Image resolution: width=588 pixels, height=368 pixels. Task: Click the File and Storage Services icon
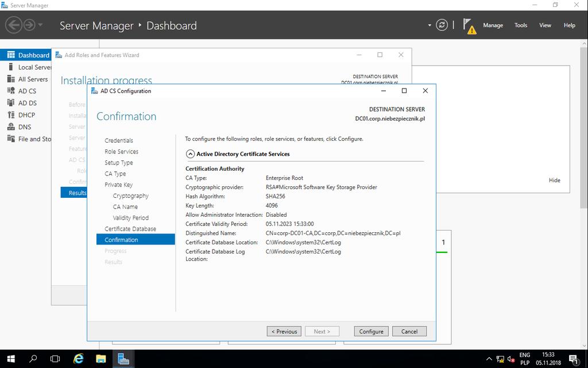(11, 139)
